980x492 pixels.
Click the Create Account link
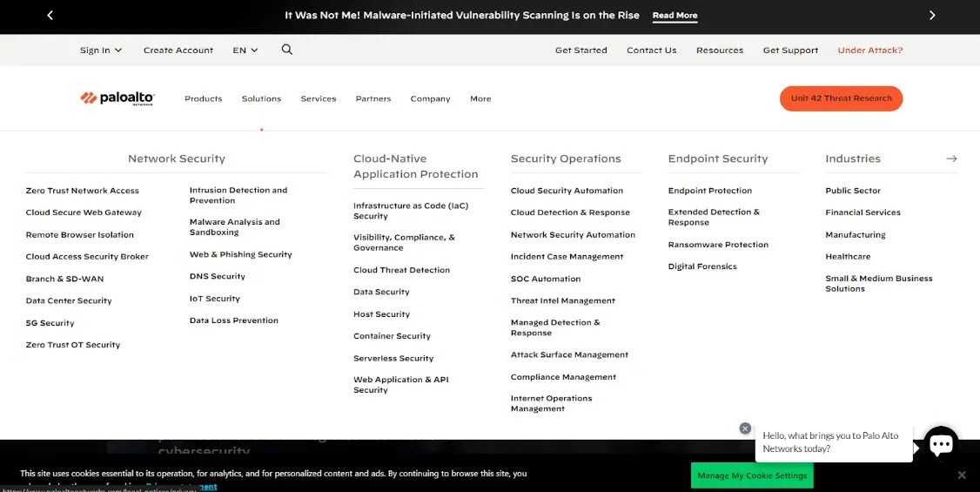point(178,50)
